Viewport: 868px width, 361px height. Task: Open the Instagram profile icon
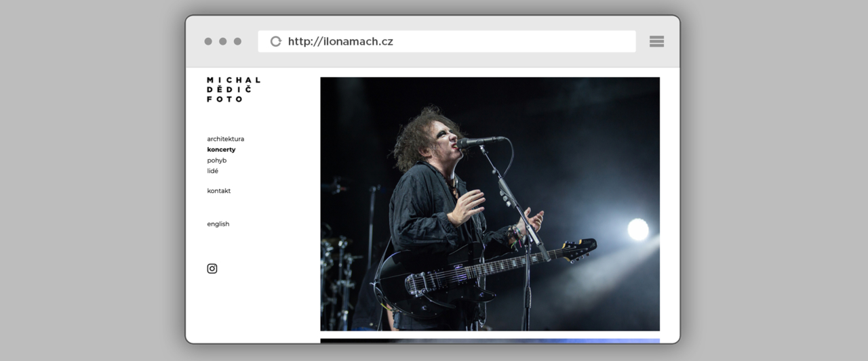point(212,268)
